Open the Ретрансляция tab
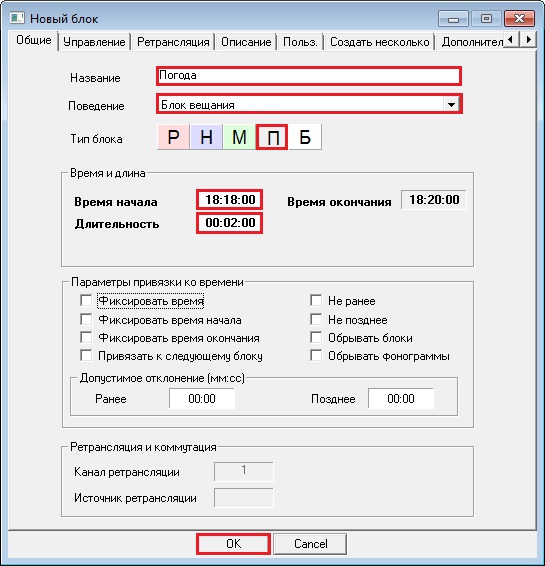545x566 pixels. click(x=173, y=42)
